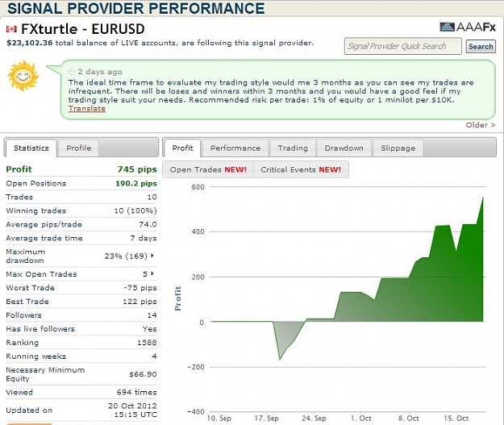Open the Performance tab
The image size is (504, 425).
[x=235, y=148]
